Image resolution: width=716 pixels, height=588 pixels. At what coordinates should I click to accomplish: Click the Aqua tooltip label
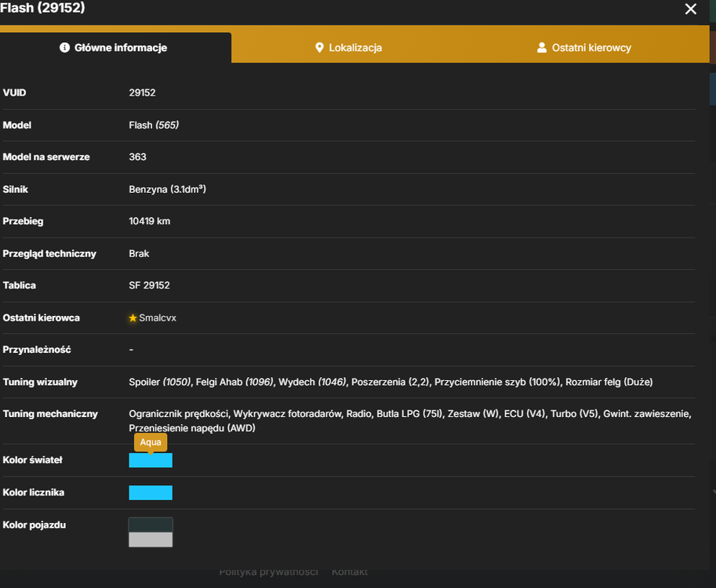(x=151, y=442)
